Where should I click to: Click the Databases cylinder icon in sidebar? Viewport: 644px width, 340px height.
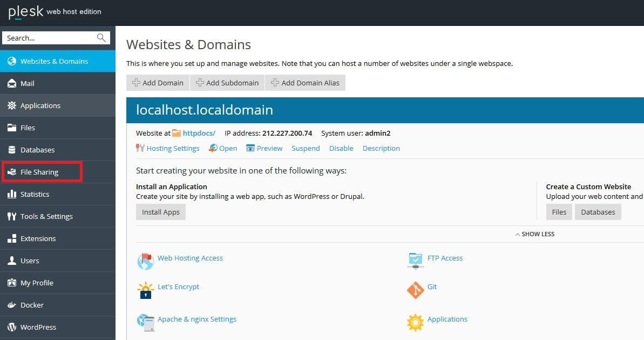pyautogui.click(x=12, y=150)
